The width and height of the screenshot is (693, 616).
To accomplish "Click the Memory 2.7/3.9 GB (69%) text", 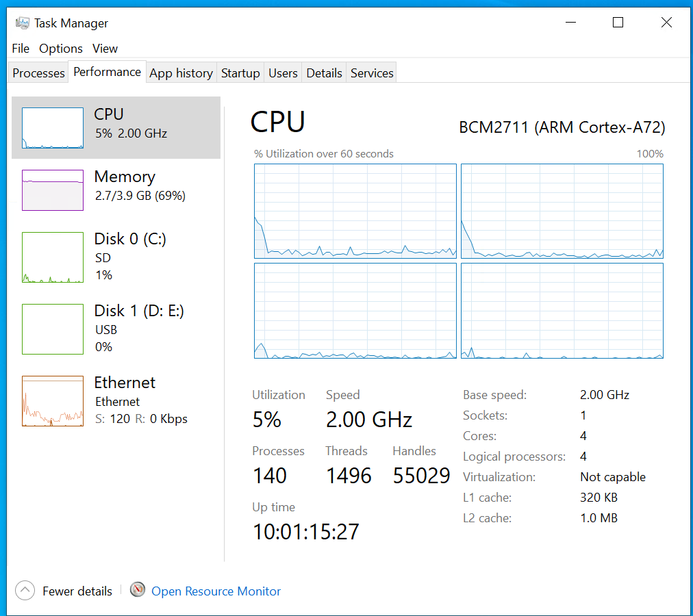I will point(140,196).
